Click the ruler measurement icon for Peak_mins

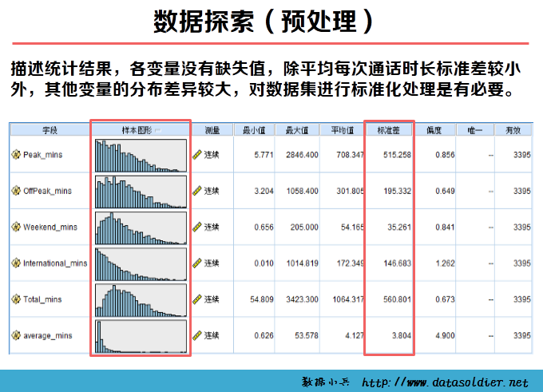[x=197, y=154]
